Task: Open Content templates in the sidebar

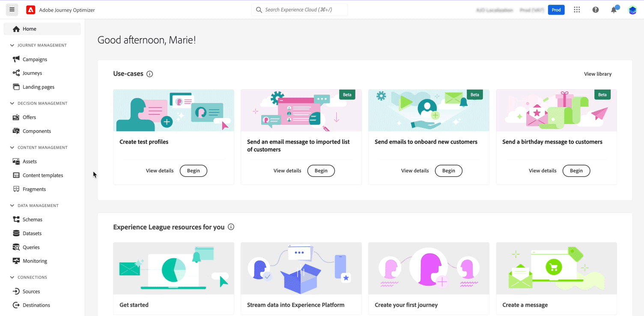Action: (x=42, y=175)
